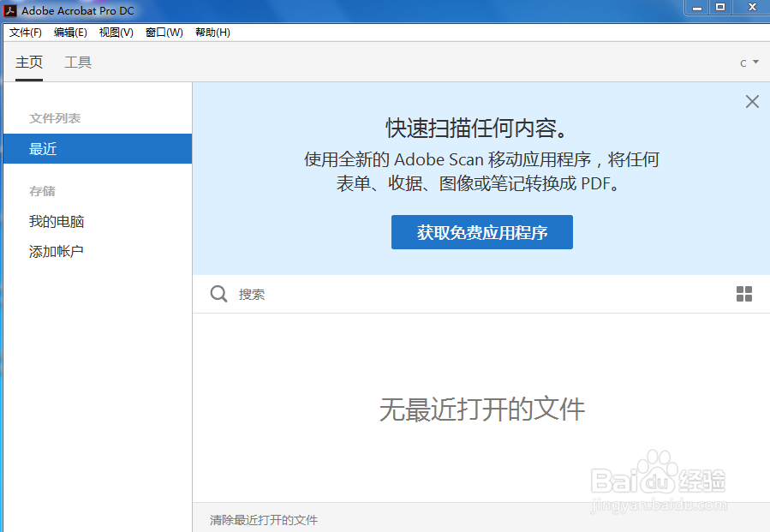Select the 主页 tab
Viewport: 770px width, 532px height.
pos(29,62)
